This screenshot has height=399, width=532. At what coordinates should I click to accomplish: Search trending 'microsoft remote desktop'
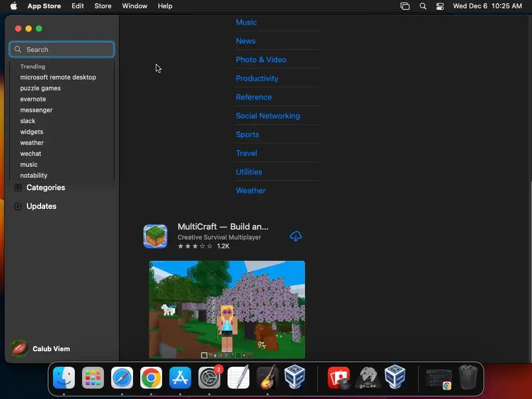pyautogui.click(x=58, y=77)
